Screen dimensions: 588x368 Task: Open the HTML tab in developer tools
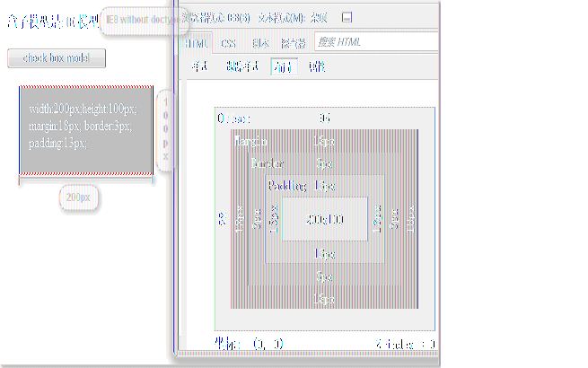[x=196, y=43]
